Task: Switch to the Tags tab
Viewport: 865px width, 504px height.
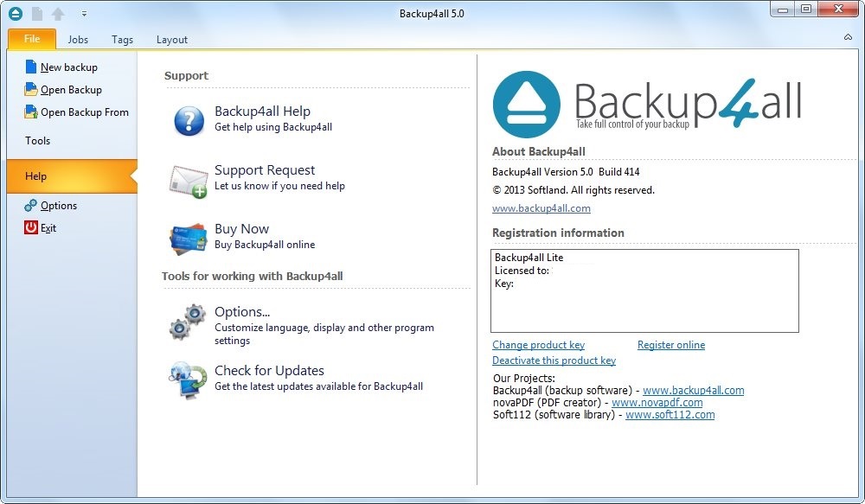Action: click(x=122, y=40)
